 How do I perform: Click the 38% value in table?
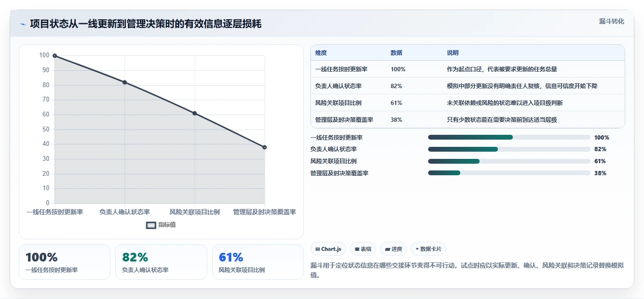[x=396, y=120]
